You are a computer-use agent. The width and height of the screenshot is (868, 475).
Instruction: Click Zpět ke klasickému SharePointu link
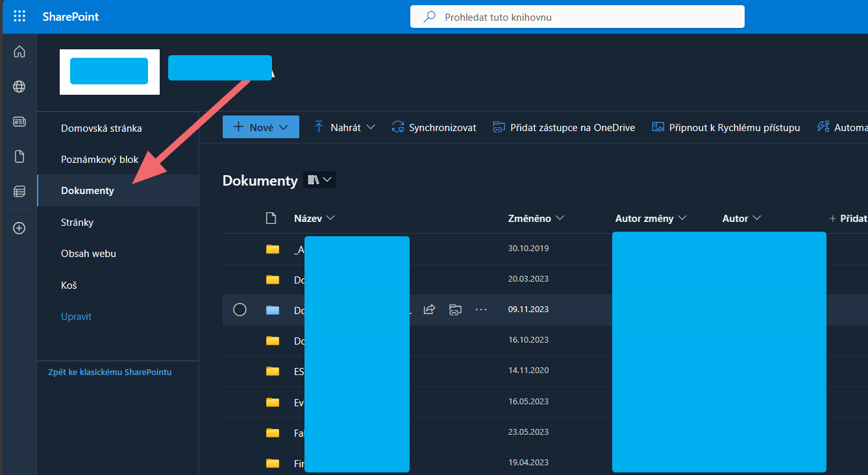point(110,372)
